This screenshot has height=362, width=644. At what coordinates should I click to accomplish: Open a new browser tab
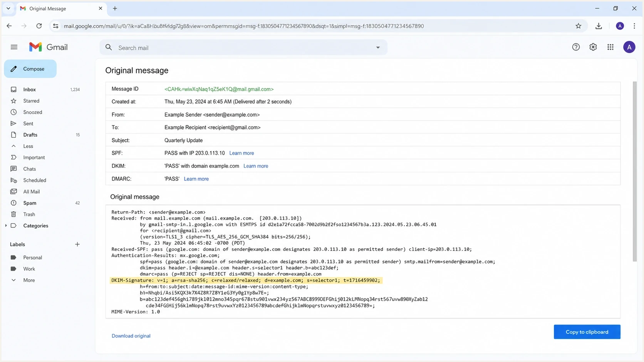pyautogui.click(x=115, y=8)
